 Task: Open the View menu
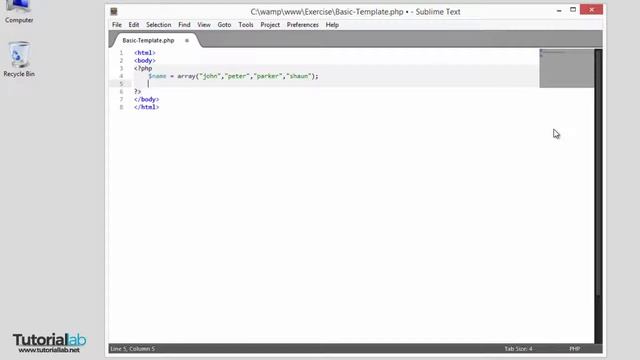tap(204, 25)
